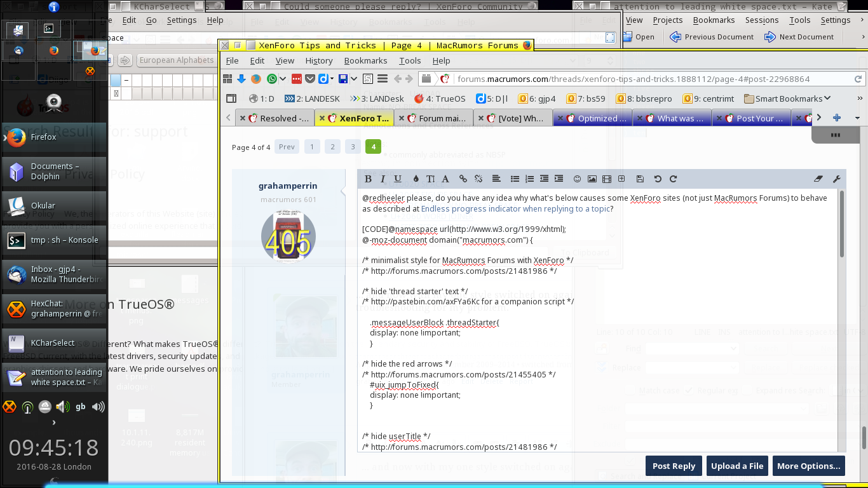
Task: Open font size tool in editor
Action: pyautogui.click(x=430, y=179)
